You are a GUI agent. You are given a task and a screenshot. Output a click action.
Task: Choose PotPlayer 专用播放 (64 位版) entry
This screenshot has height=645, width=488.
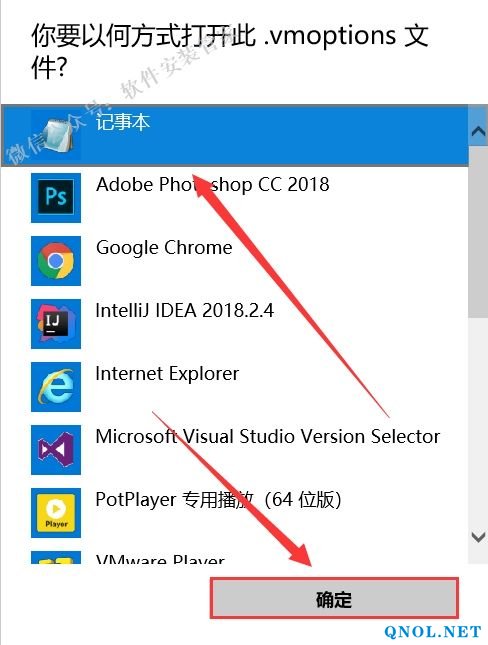coord(235,513)
